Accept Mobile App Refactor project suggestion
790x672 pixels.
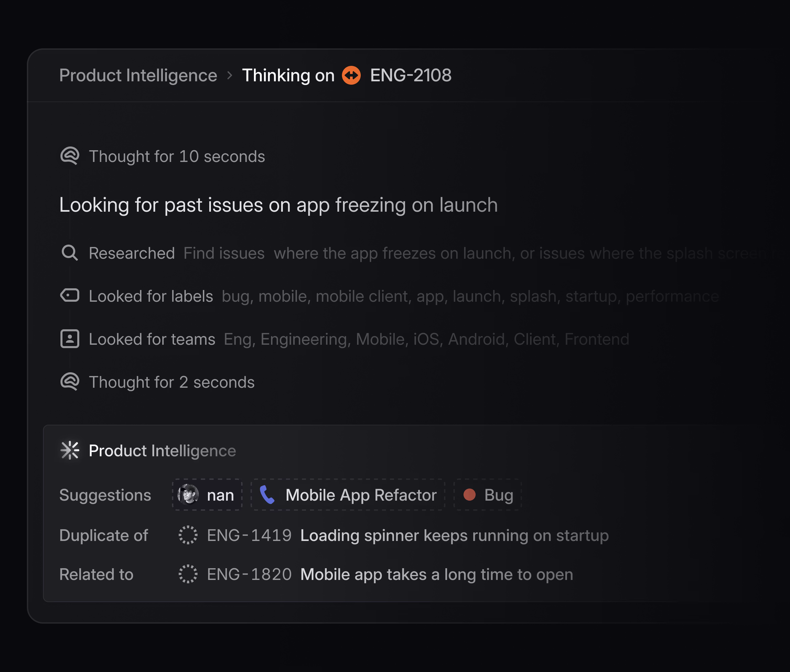pyautogui.click(x=348, y=495)
